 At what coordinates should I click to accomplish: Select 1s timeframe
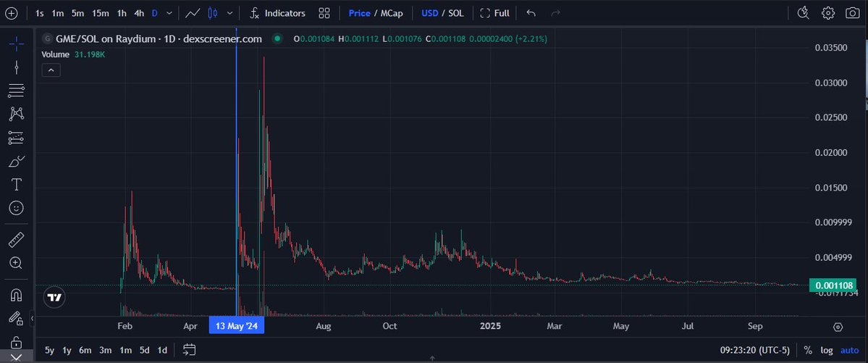pos(39,13)
